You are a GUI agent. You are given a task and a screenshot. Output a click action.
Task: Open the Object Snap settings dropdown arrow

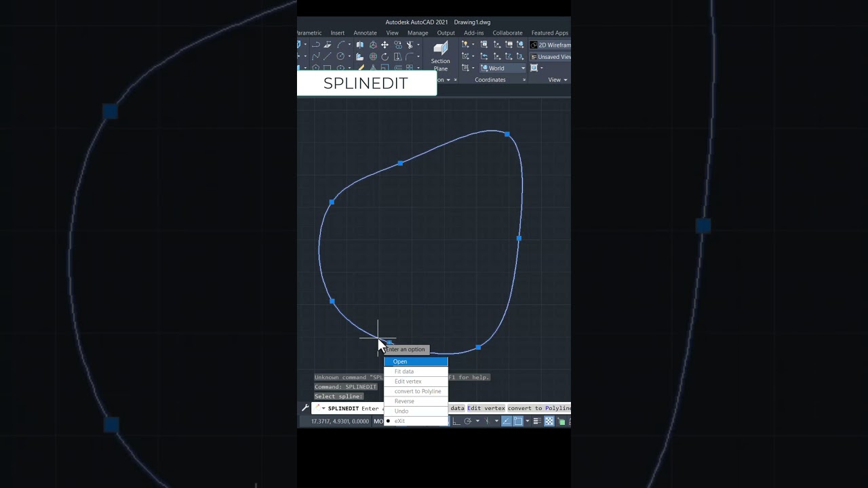pyautogui.click(x=528, y=421)
